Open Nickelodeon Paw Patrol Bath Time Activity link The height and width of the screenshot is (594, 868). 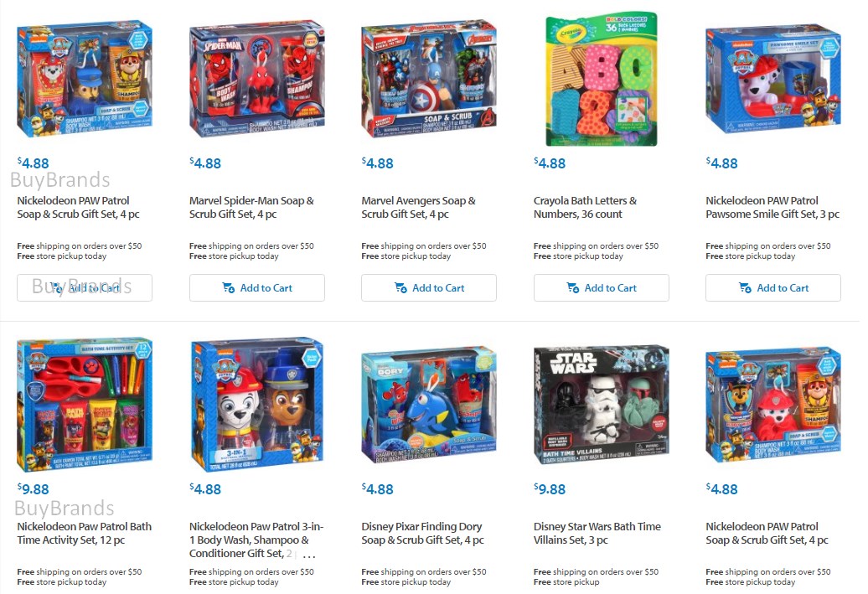pyautogui.click(x=84, y=533)
